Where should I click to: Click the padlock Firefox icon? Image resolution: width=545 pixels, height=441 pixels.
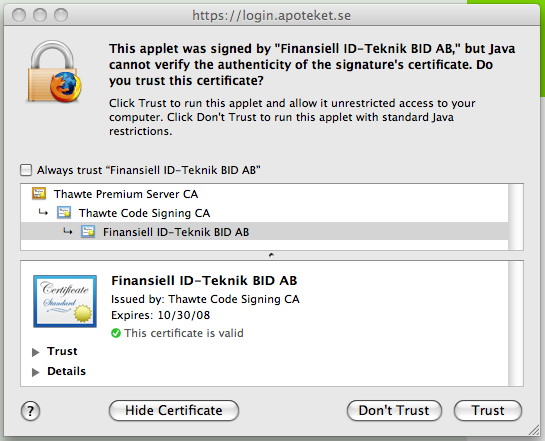coord(54,71)
